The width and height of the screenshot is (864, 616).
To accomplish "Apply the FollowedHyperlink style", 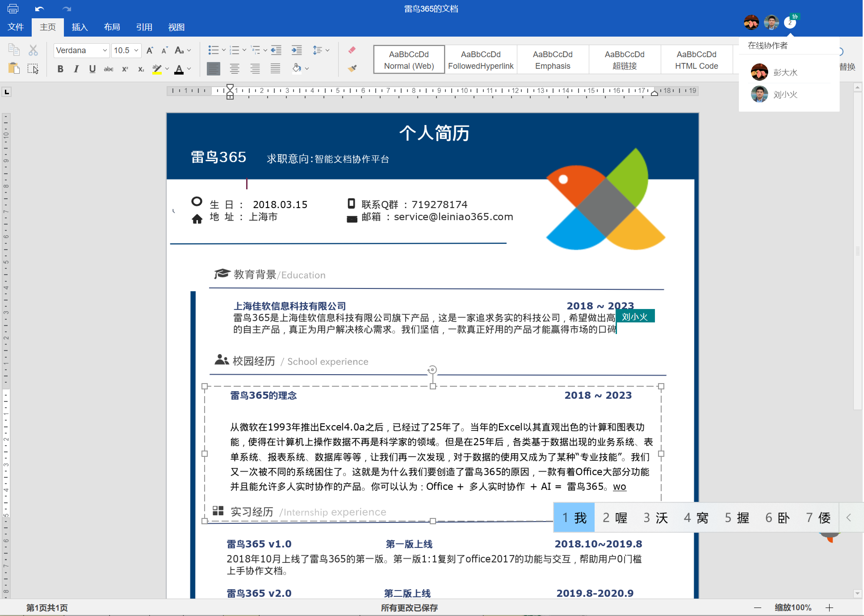I will coord(481,60).
